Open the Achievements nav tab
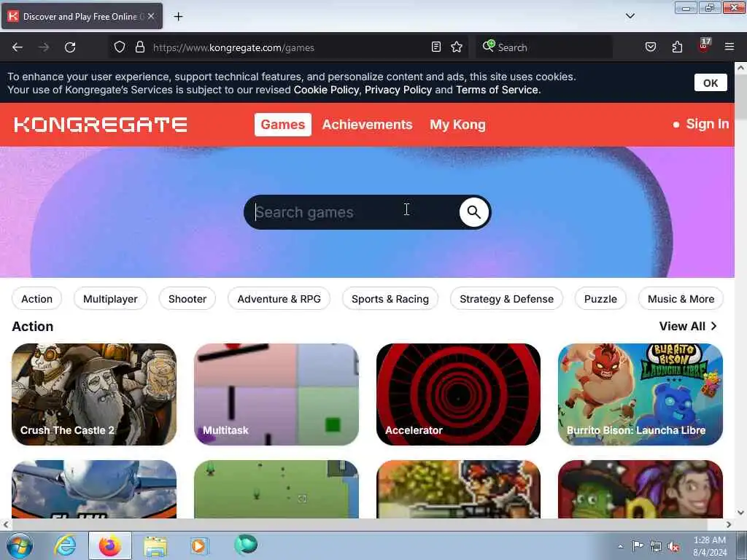747x560 pixels. tap(368, 125)
